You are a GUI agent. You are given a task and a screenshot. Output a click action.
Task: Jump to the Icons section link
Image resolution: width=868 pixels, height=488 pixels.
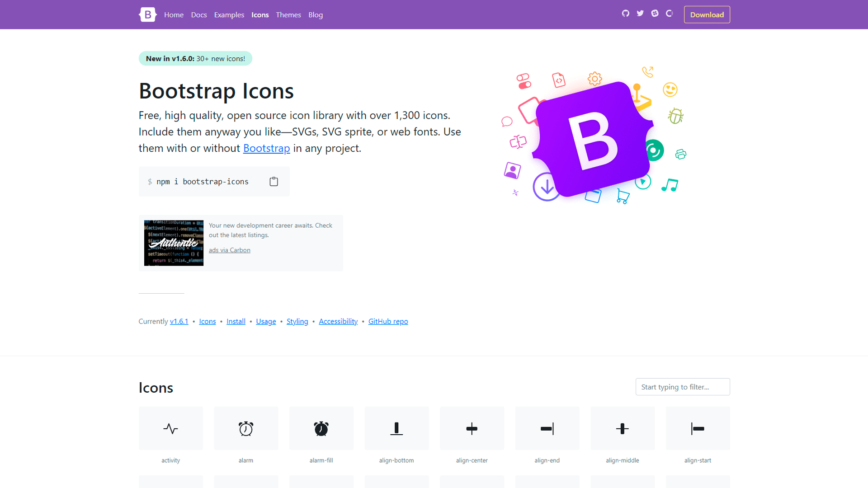pos(208,321)
